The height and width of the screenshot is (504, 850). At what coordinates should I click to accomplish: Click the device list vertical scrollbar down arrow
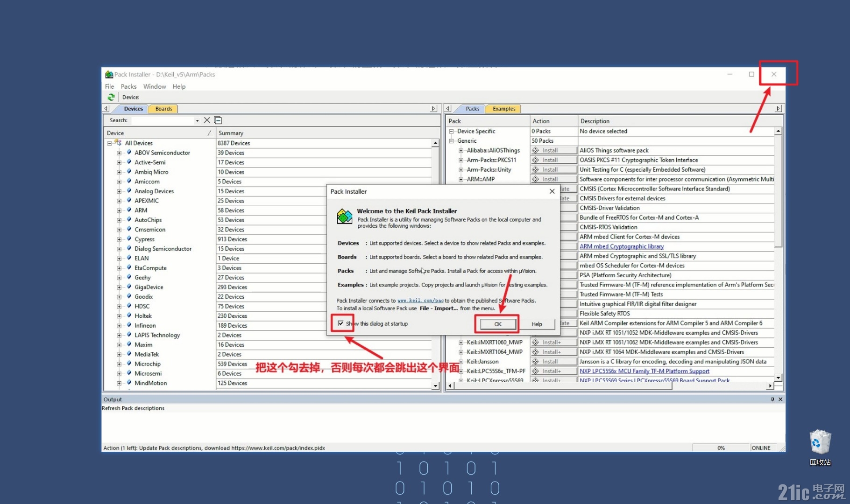tap(435, 386)
